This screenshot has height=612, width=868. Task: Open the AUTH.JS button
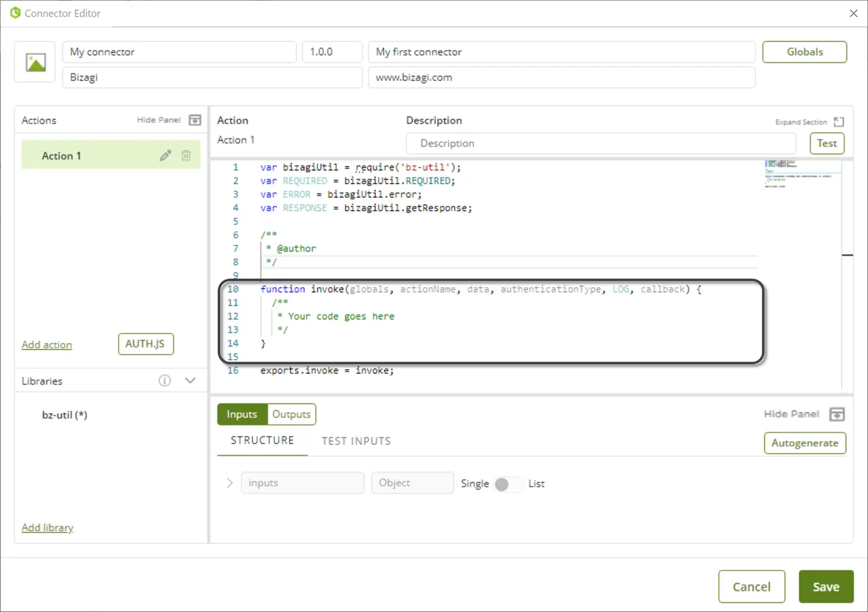(146, 344)
